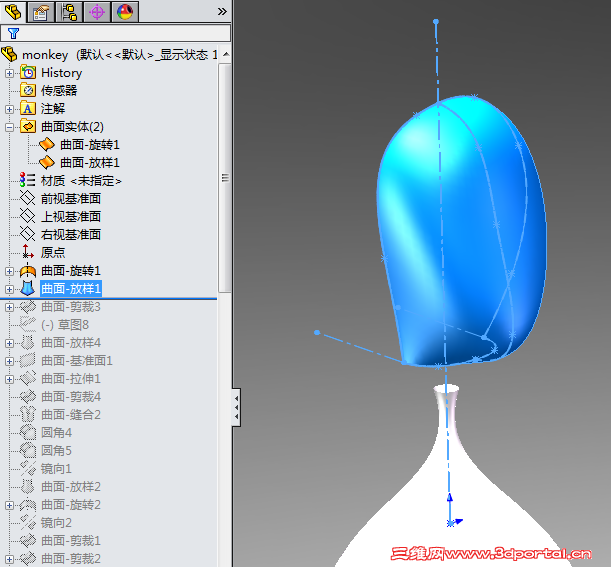Select the 前视基准面 front plane
The width and height of the screenshot is (611, 567).
[x=71, y=199]
